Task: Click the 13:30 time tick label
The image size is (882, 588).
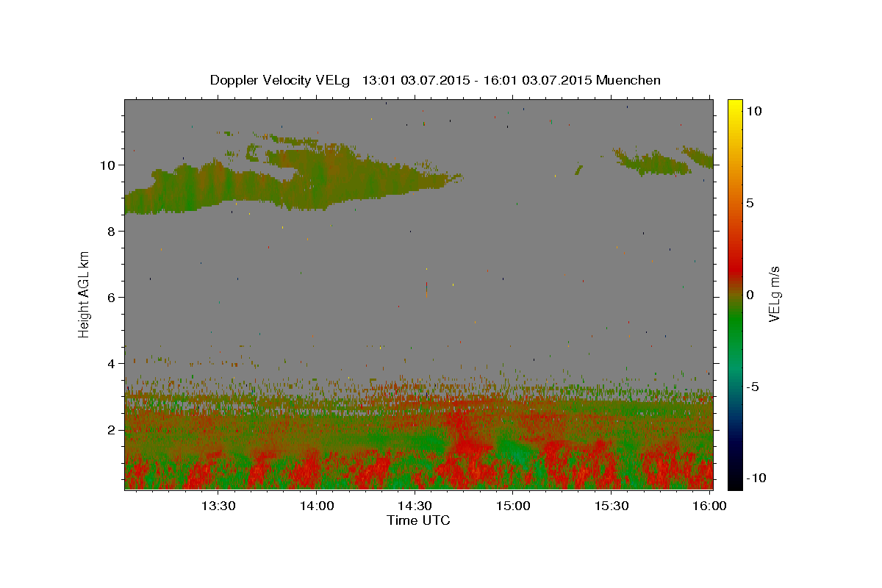Action: click(x=218, y=506)
